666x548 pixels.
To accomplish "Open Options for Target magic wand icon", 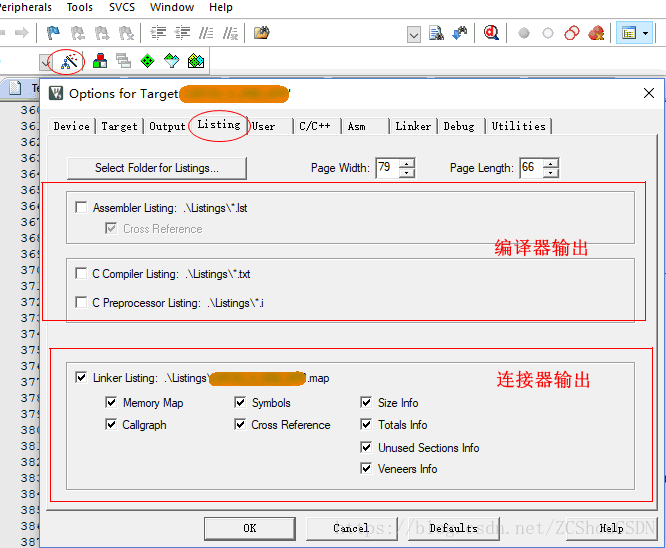I will 68,62.
